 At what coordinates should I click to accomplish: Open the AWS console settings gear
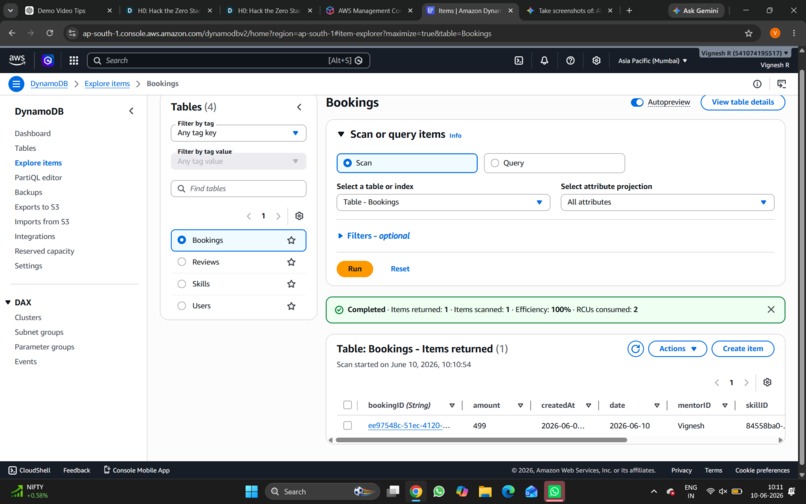596,61
